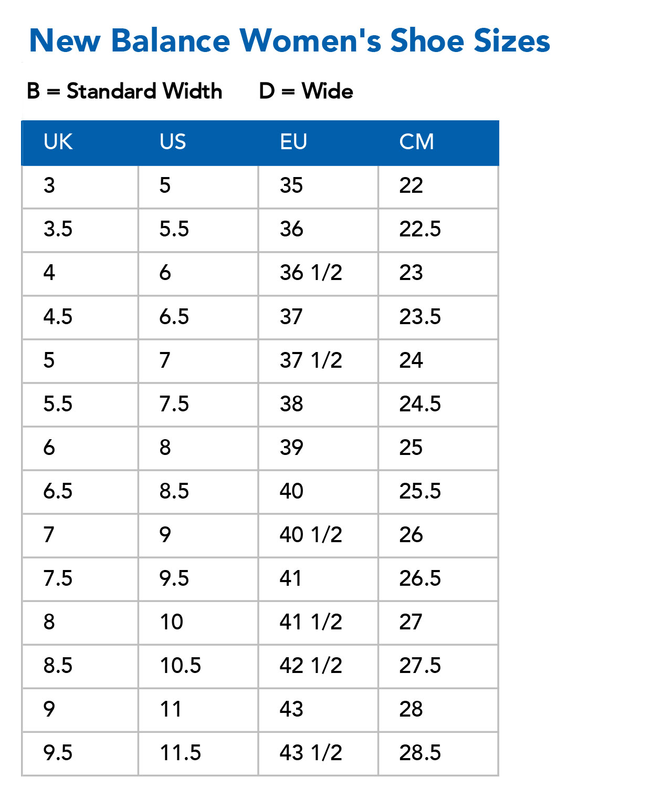Select the EU 40 1/2 cell
This screenshot has width=672, height=808.
318,536
